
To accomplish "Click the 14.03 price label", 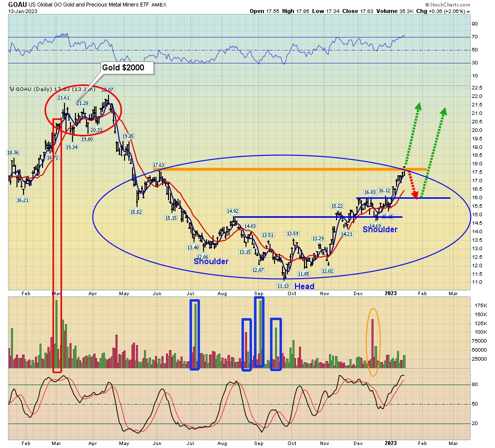I will [x=250, y=226].
